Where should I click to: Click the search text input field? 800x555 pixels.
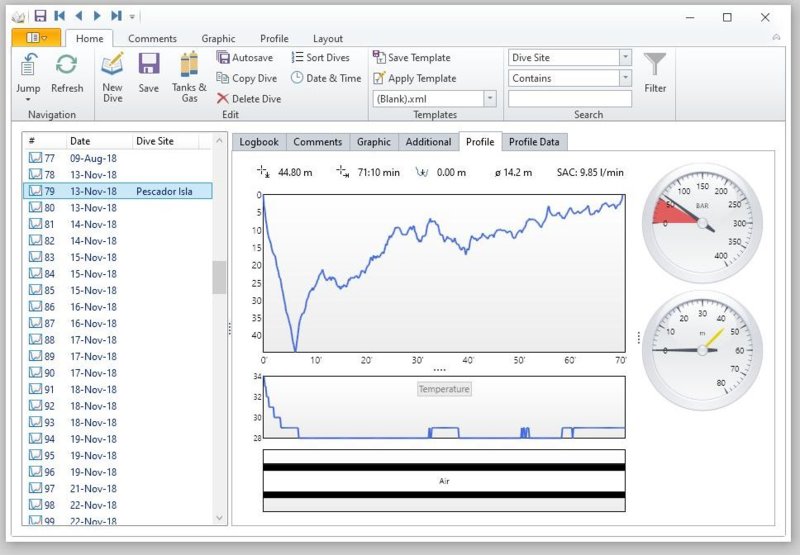pos(569,99)
